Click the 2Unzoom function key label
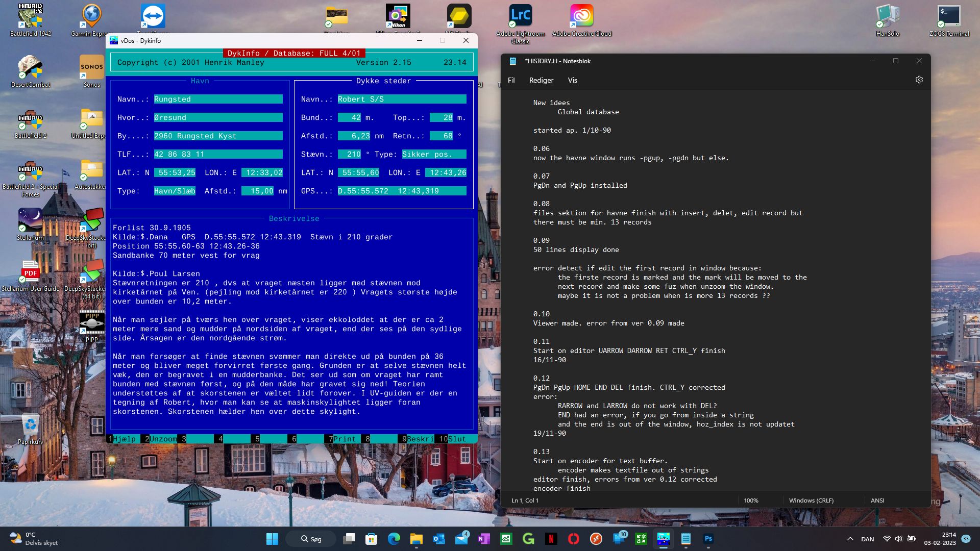This screenshot has height=551, width=980. coord(162,439)
